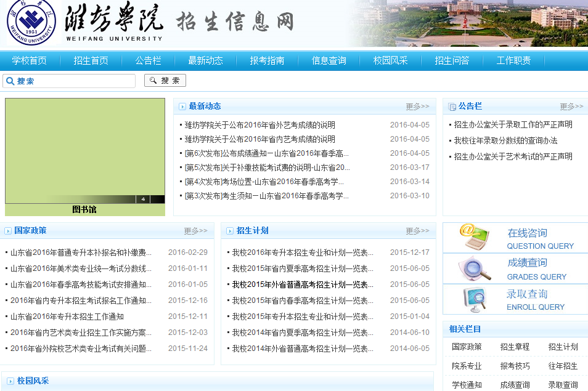Open 往年招生 under 相关栏目
Screen dimensions: 588x391
tap(563, 366)
